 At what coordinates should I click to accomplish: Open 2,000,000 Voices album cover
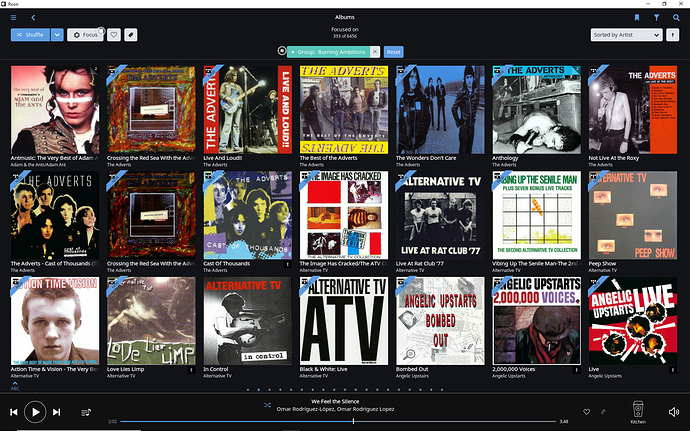pyautogui.click(x=536, y=321)
